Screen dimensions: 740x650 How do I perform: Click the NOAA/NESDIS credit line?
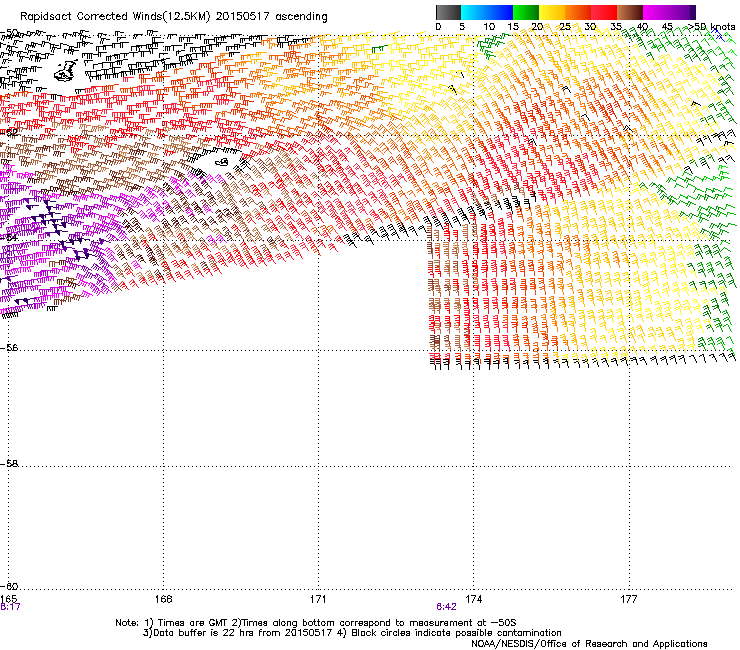(589, 644)
